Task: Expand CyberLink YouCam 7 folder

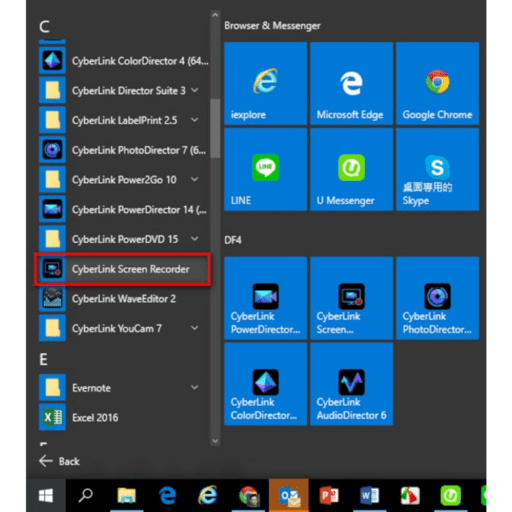Action: pyautogui.click(x=195, y=328)
